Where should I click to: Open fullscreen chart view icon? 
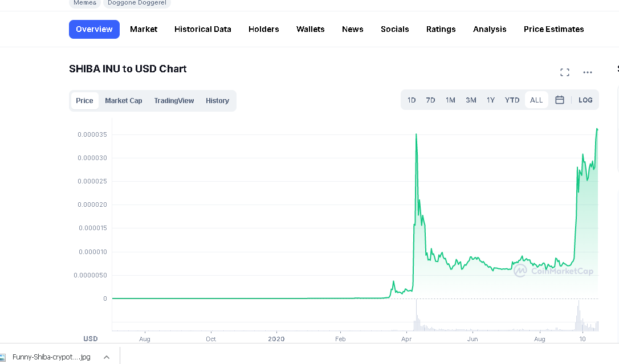564,72
